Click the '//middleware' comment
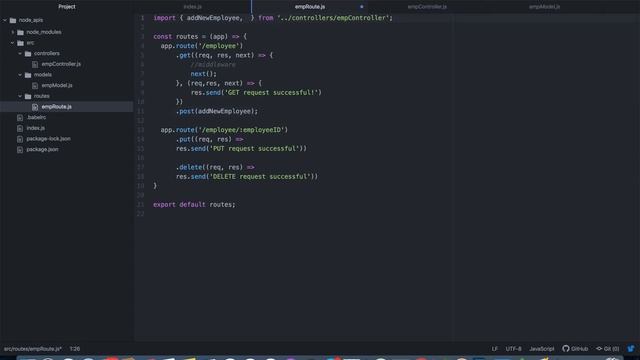 213,64
